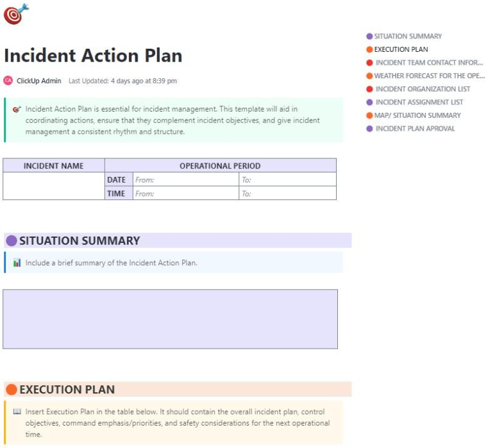Viewport: 488px width, 448px height.
Task: Click inside the large purple summary box
Action: tap(170, 319)
